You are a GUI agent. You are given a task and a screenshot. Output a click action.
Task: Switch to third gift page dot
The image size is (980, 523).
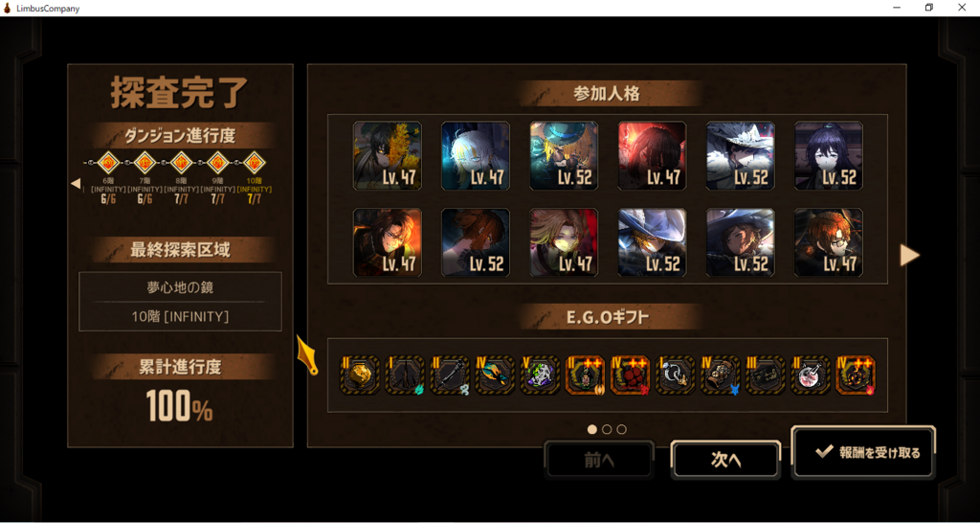621,429
